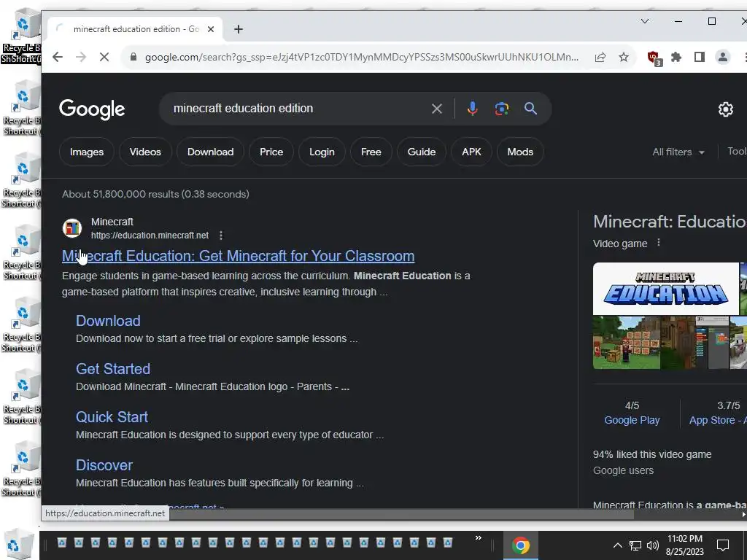Click the browser forward arrow
The image size is (747, 560).
coord(81,57)
